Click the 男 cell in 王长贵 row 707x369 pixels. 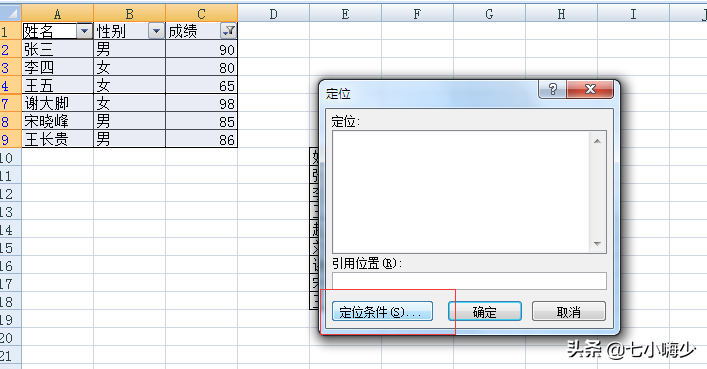129,139
